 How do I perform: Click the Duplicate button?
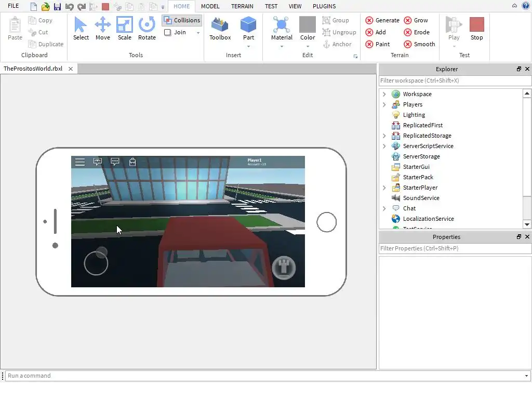point(46,44)
